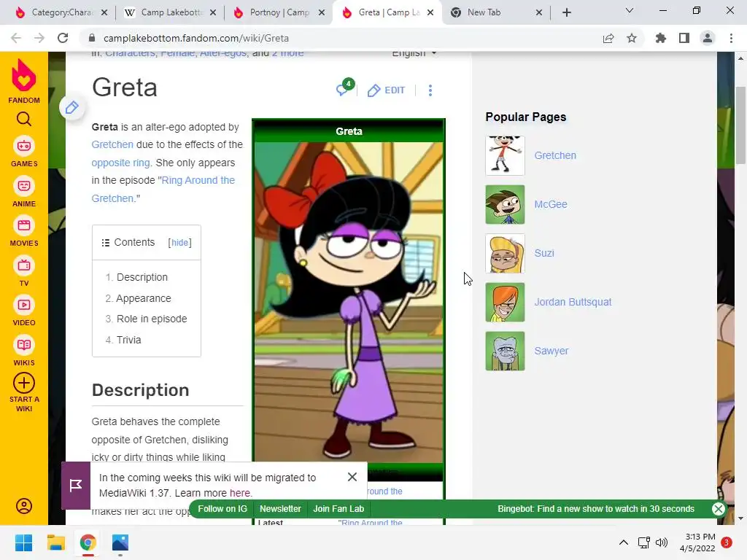Screen dimensions: 747x560
Task: Open Jordan Buttsquat in Popular Pages
Action: pyautogui.click(x=573, y=302)
